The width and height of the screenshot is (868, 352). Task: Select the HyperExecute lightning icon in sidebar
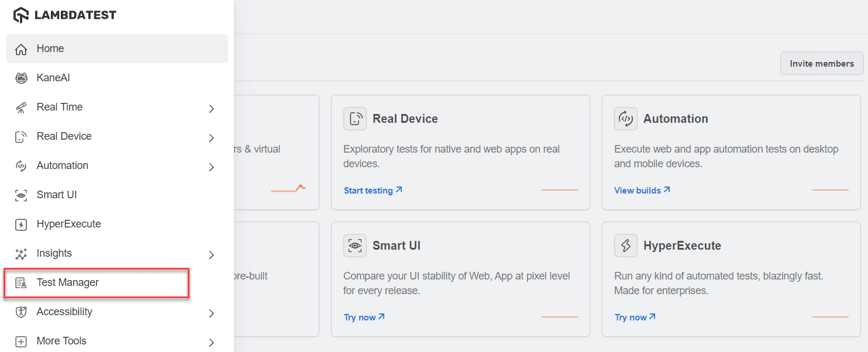(x=20, y=223)
